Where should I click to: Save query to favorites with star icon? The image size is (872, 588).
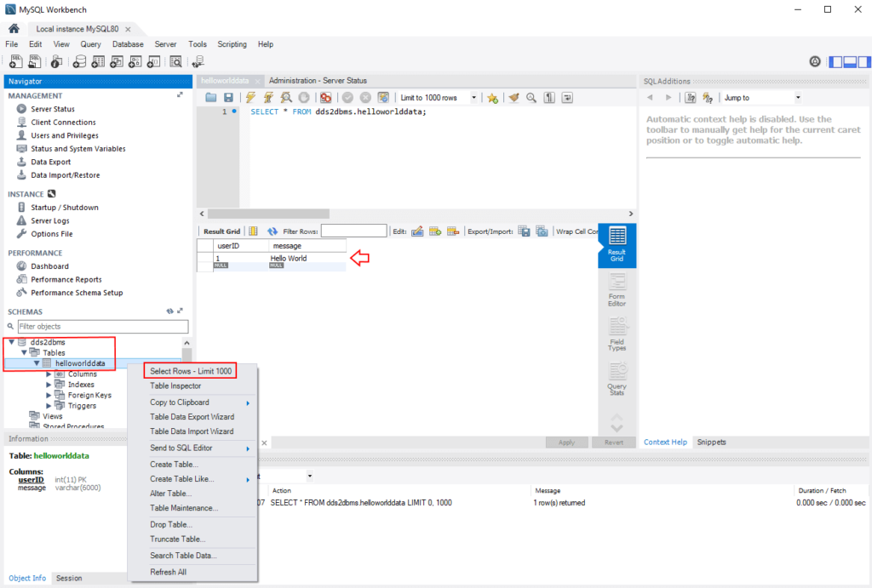[x=493, y=98]
